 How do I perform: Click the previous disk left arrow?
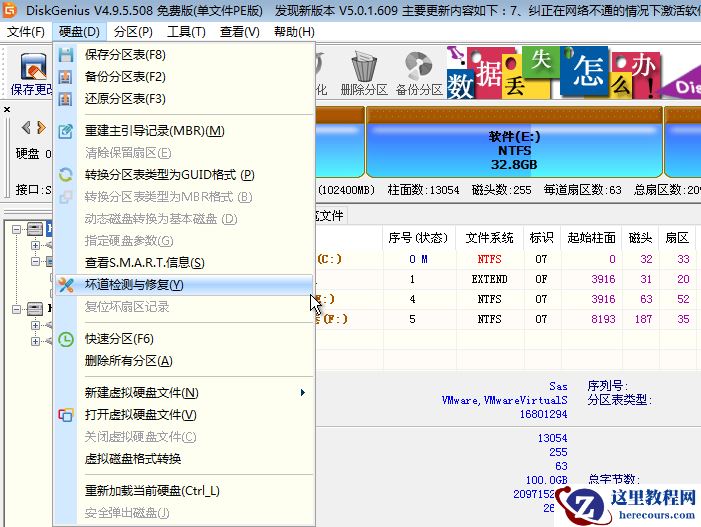[x=26, y=128]
